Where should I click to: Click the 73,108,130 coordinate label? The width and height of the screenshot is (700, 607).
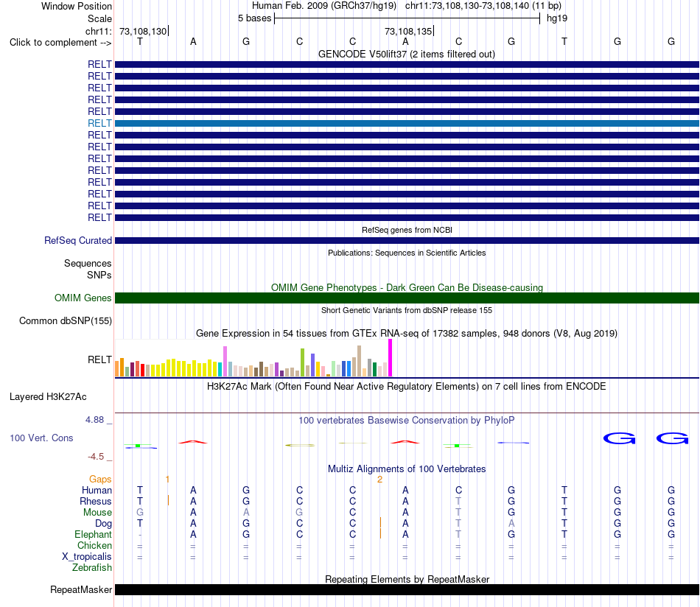click(x=143, y=31)
